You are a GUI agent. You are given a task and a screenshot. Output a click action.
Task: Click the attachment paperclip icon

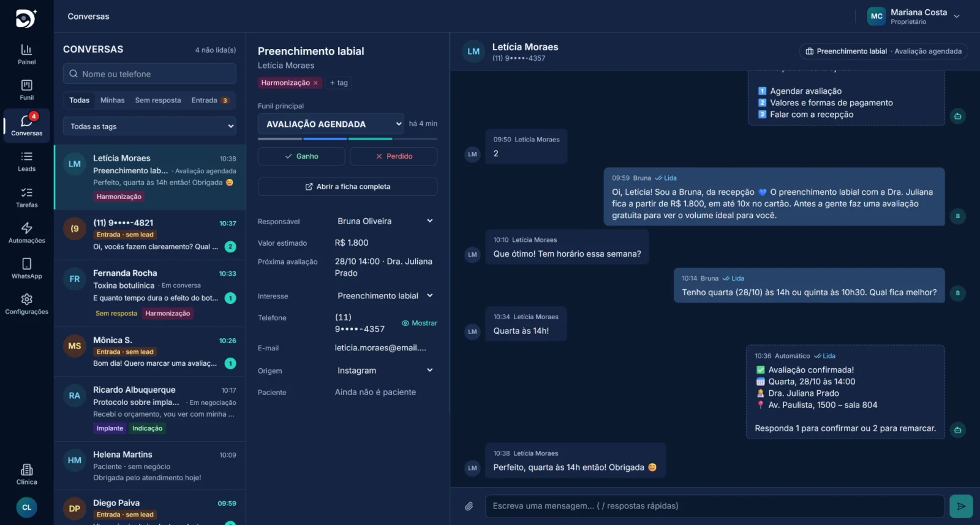click(x=469, y=506)
